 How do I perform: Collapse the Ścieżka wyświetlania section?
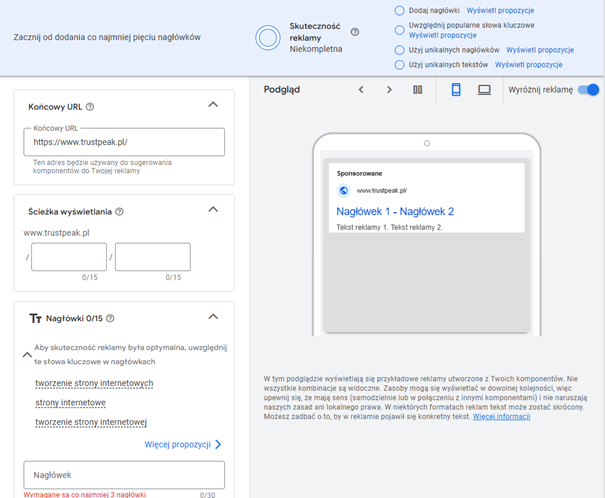point(213,209)
